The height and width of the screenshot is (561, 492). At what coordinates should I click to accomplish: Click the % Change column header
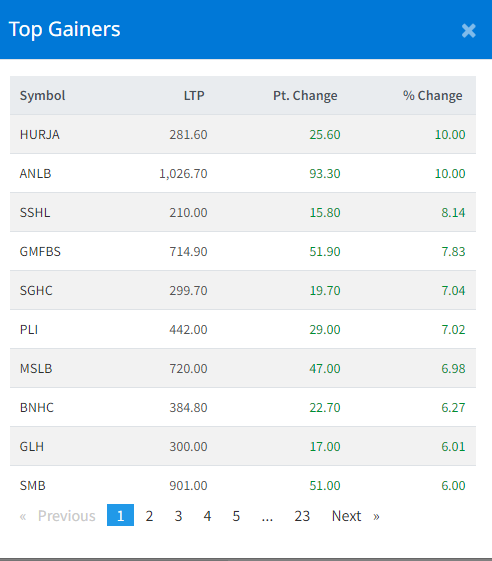click(x=433, y=96)
